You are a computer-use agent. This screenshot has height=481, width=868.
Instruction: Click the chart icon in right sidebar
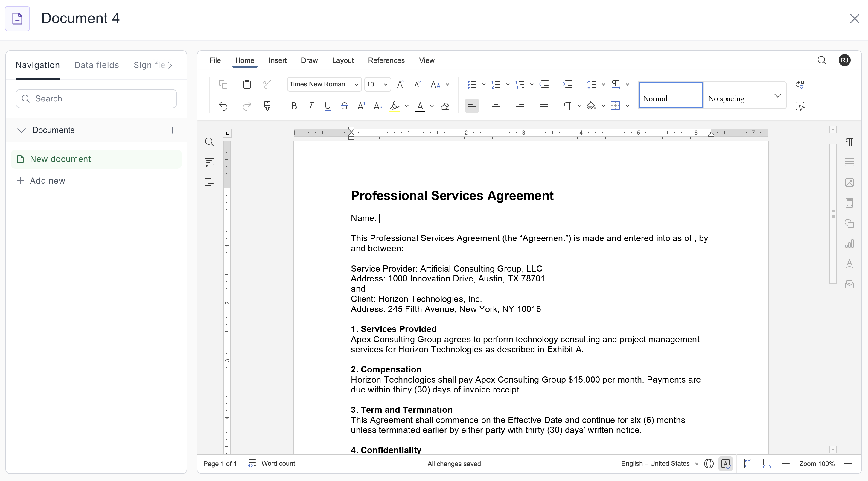point(849,244)
